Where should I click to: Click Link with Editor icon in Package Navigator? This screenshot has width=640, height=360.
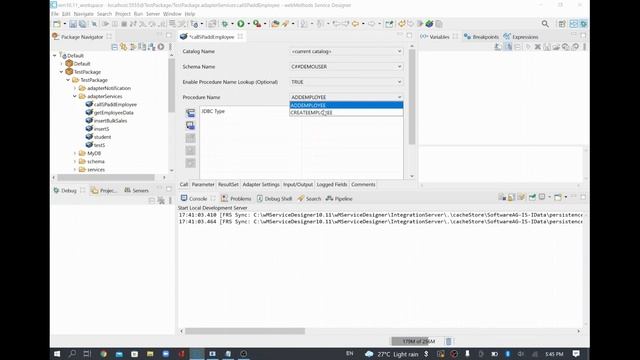click(x=123, y=47)
